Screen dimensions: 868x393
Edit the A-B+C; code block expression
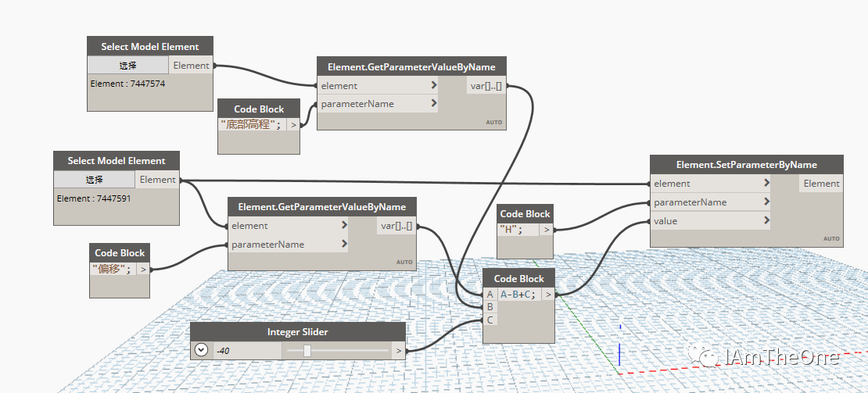coord(518,295)
